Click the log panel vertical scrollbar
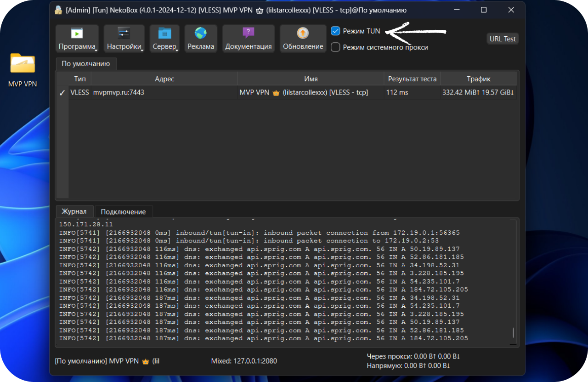588x382 pixels. [514, 333]
